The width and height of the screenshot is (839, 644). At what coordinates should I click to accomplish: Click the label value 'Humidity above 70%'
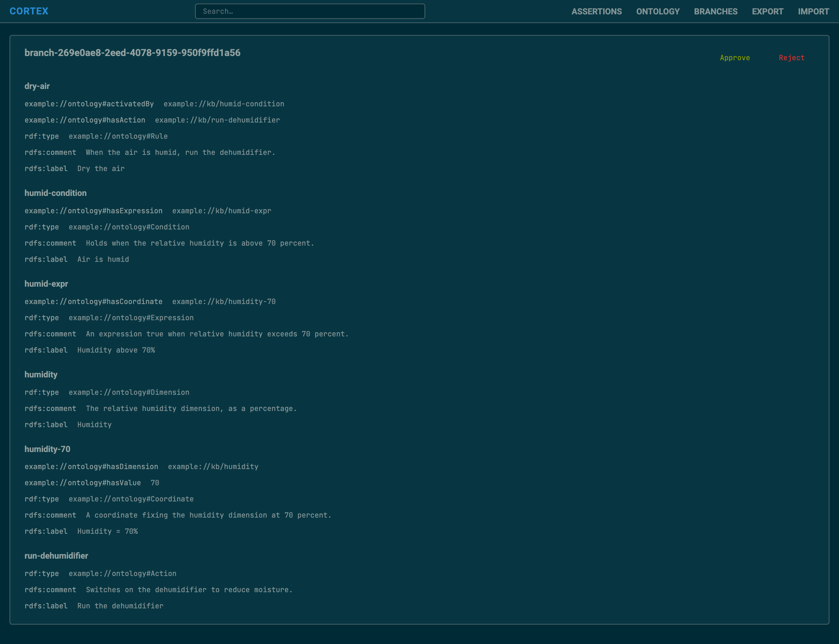coord(116,350)
